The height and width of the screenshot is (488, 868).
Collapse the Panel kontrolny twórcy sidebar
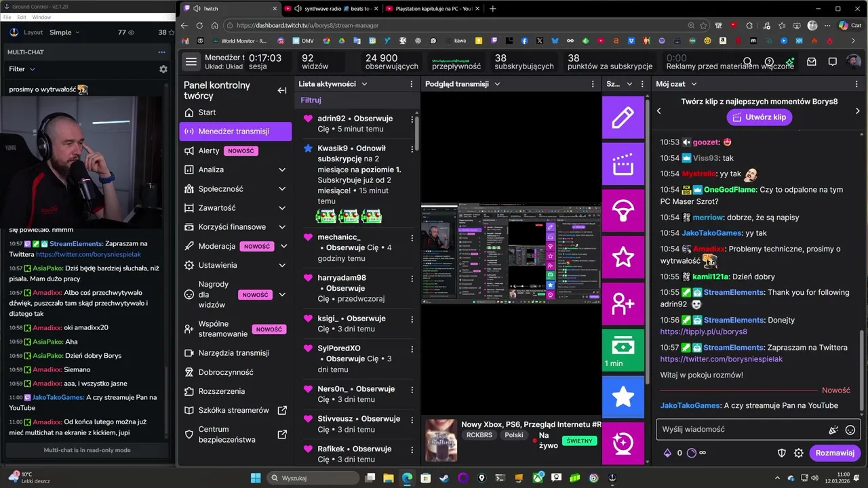[282, 91]
